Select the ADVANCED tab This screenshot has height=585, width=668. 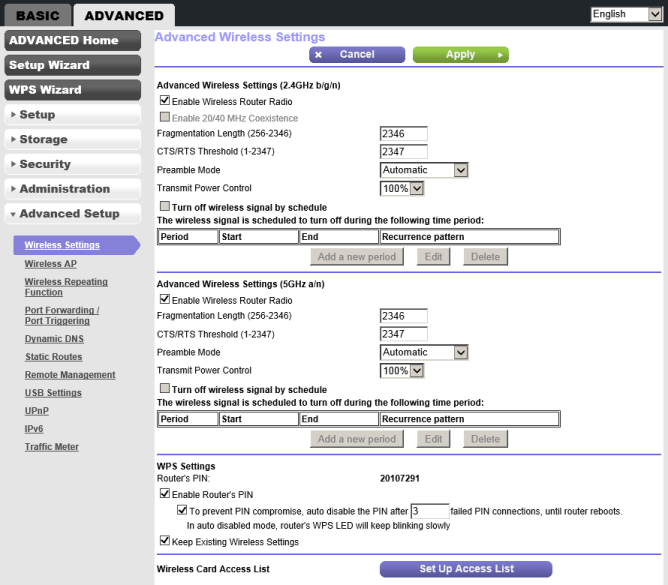[x=124, y=15]
